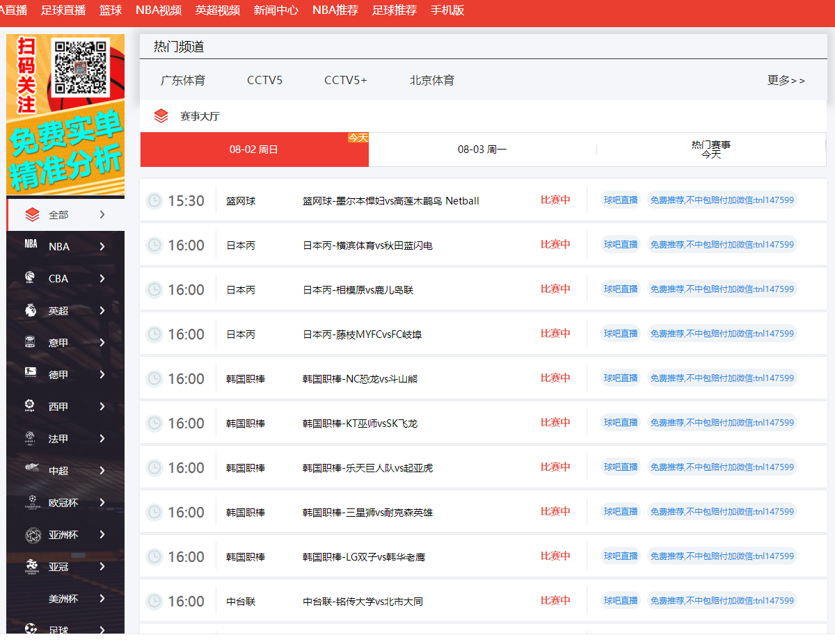This screenshot has width=835, height=644.
Task: Select the 热门赛事 今天 tab
Action: (711, 150)
